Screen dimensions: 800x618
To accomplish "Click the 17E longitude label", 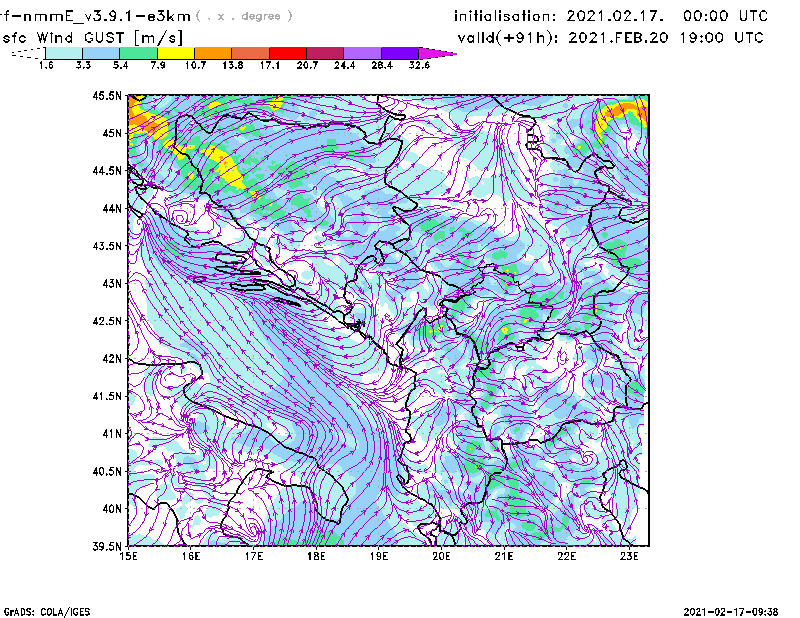I will point(254,556).
